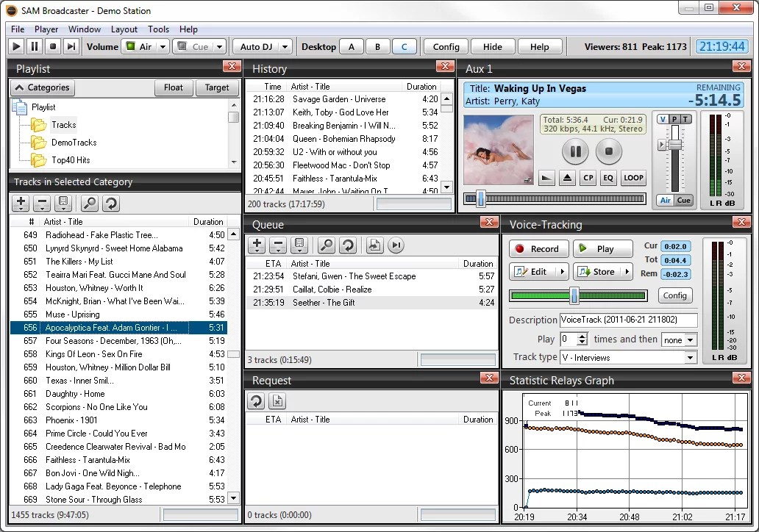Viewport: 759px width, 532px height.
Task: Click the Record button in Voice-Tracking
Action: 538,249
